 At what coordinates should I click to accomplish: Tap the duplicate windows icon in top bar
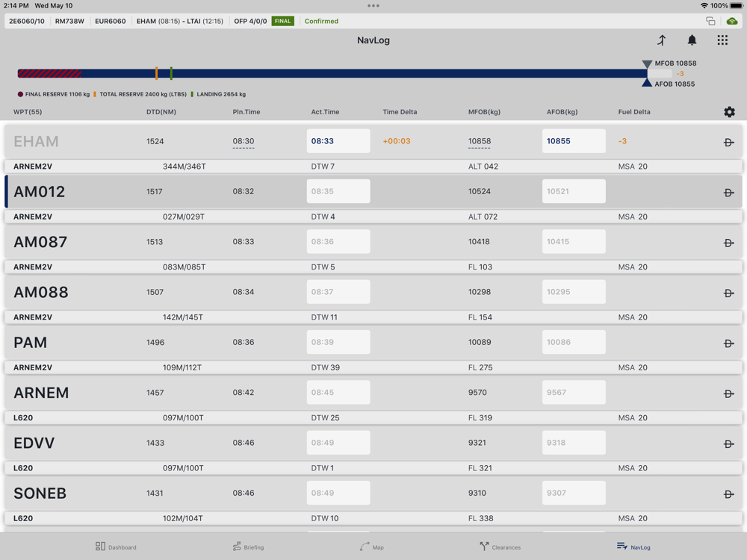point(710,21)
